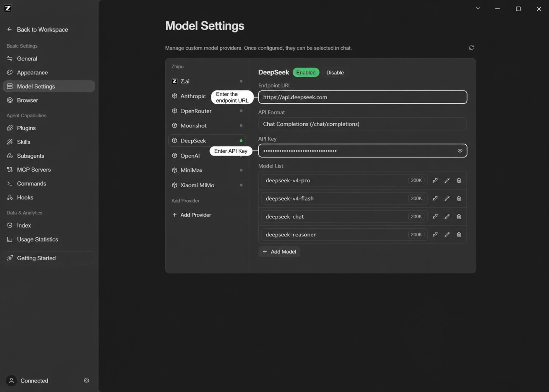The height and width of the screenshot is (392, 549).
Task: Click the Z app logo icon
Action: [x=8, y=8]
